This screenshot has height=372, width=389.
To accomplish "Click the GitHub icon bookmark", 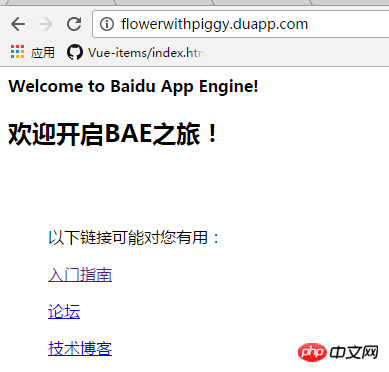I will point(75,52).
